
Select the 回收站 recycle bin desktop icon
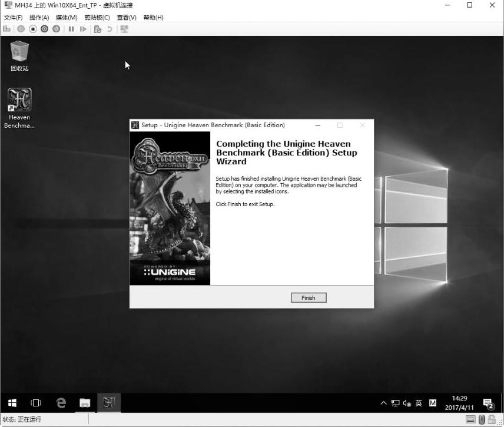tap(19, 56)
